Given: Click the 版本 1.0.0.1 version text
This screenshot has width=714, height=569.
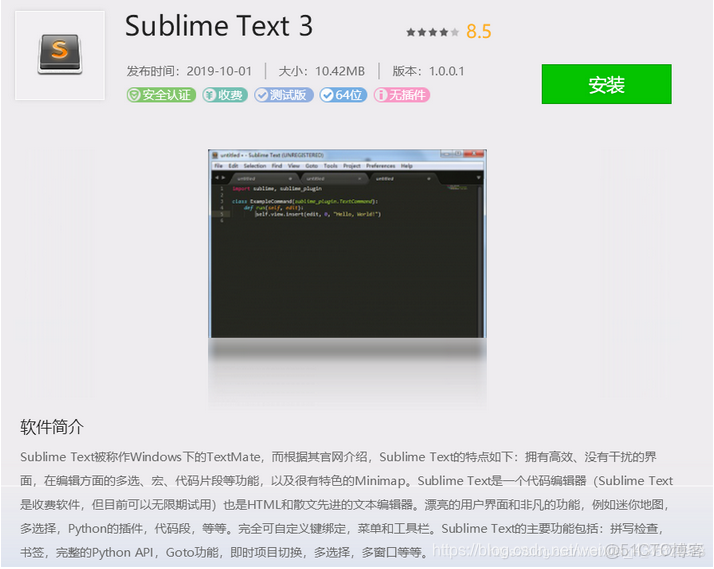Looking at the screenshot, I should coord(428,71).
